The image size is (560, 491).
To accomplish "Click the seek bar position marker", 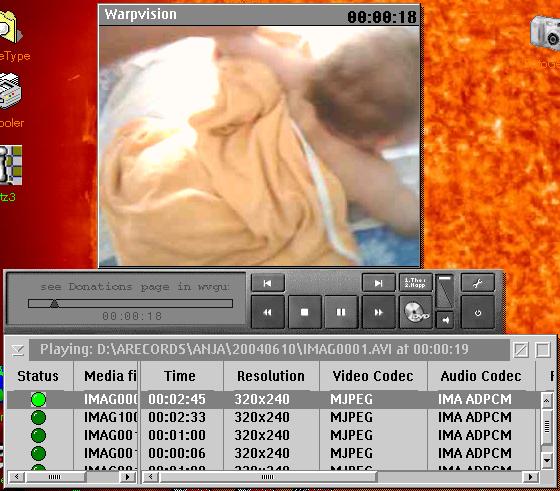I will [54, 304].
